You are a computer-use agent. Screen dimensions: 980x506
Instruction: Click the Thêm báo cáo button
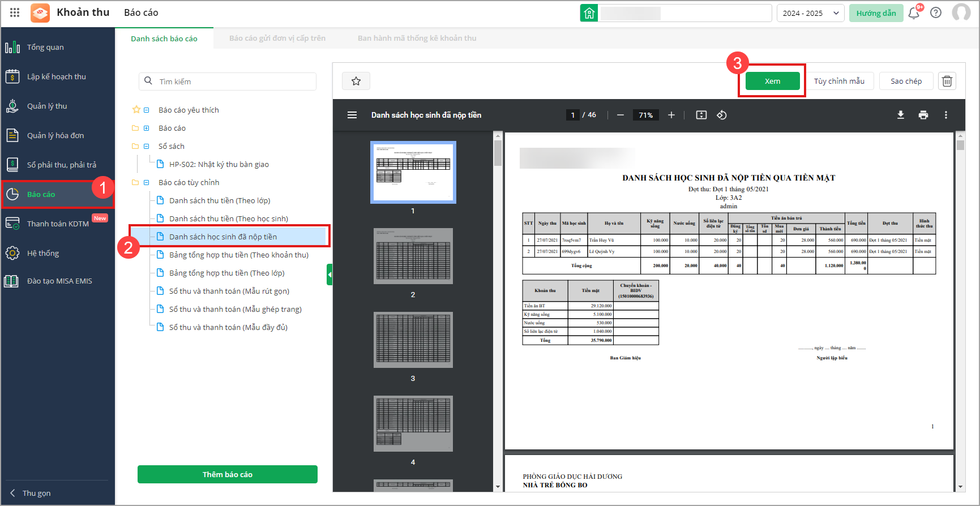coord(227,474)
